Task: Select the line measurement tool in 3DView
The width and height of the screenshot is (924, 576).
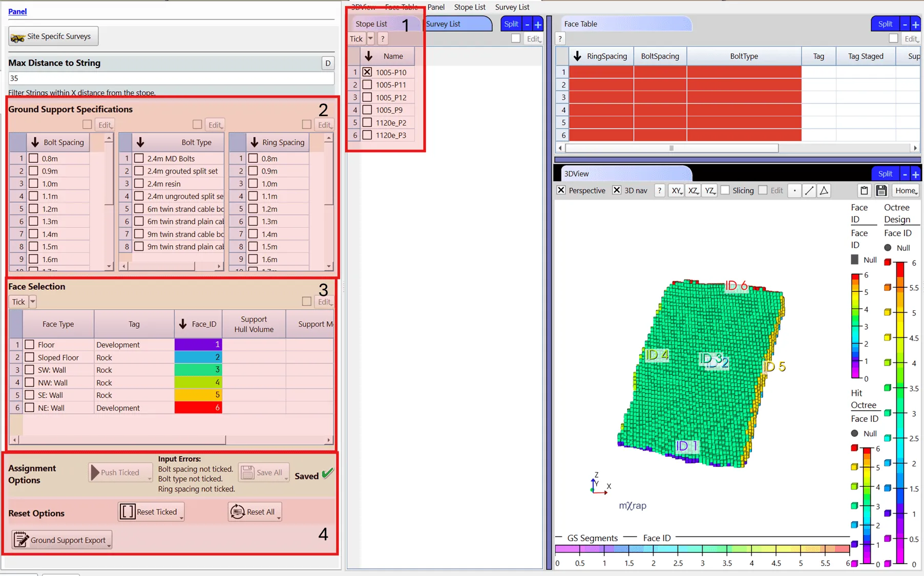Action: (x=809, y=190)
